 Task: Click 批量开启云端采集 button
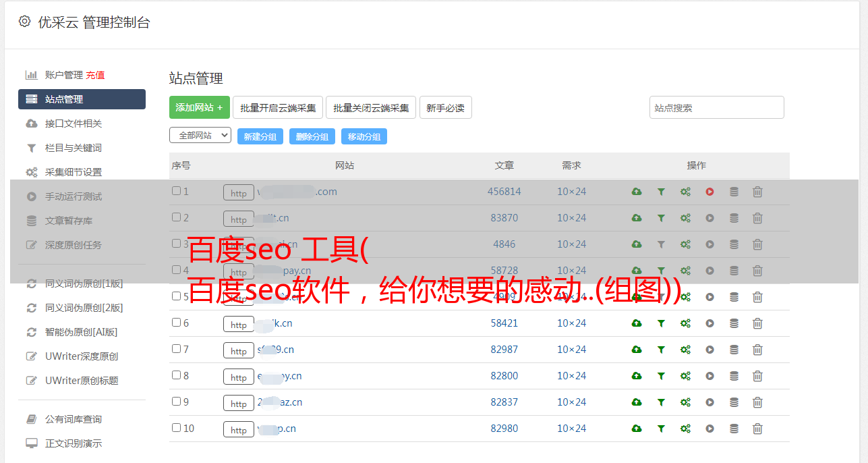pyautogui.click(x=278, y=107)
